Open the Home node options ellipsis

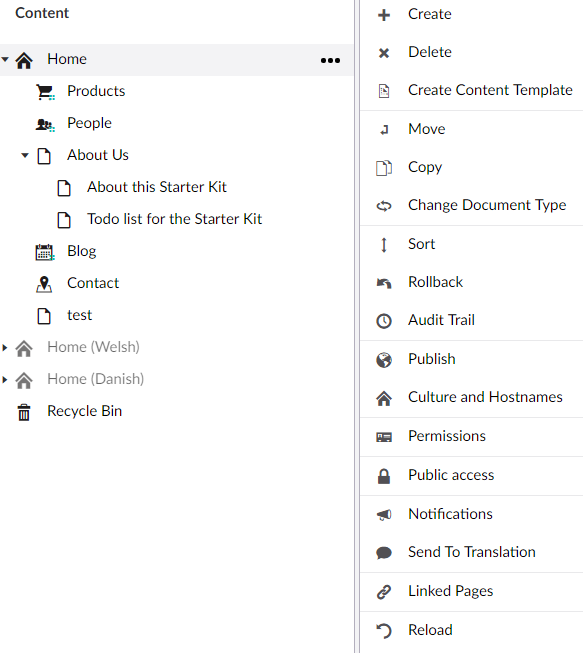[x=330, y=60]
